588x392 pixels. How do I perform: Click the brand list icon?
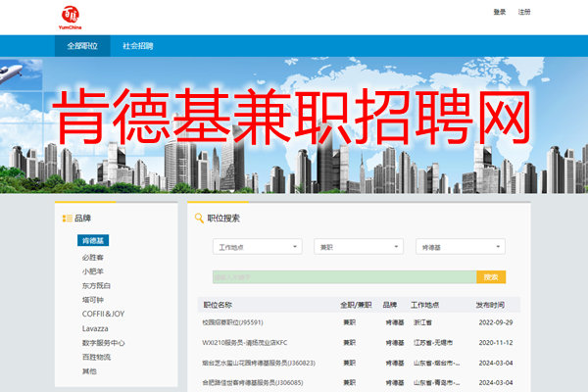coord(67,218)
